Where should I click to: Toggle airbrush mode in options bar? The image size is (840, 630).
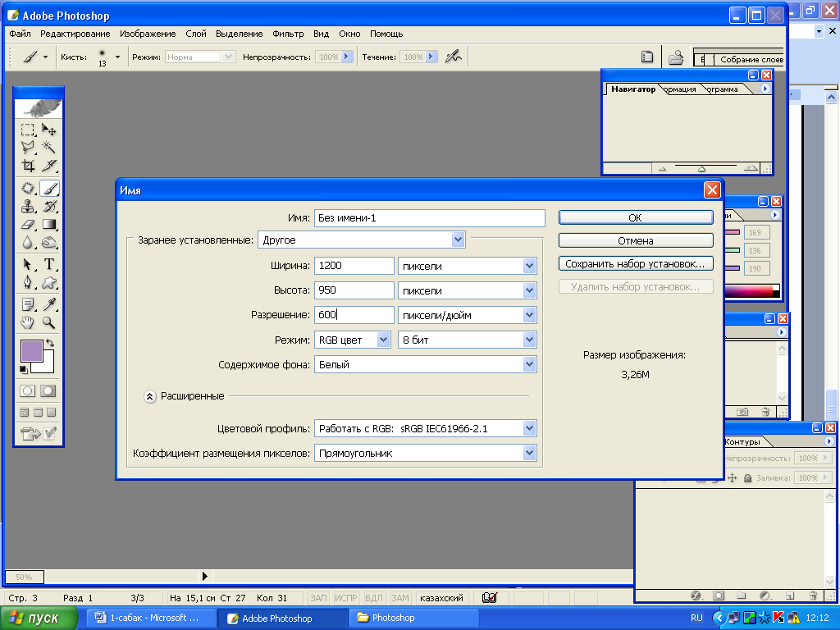pyautogui.click(x=453, y=57)
